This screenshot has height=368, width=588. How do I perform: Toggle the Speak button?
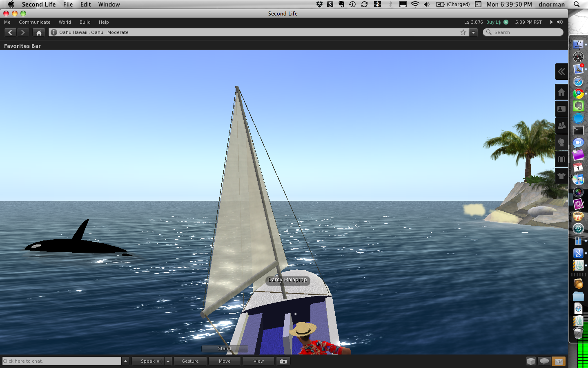click(148, 361)
